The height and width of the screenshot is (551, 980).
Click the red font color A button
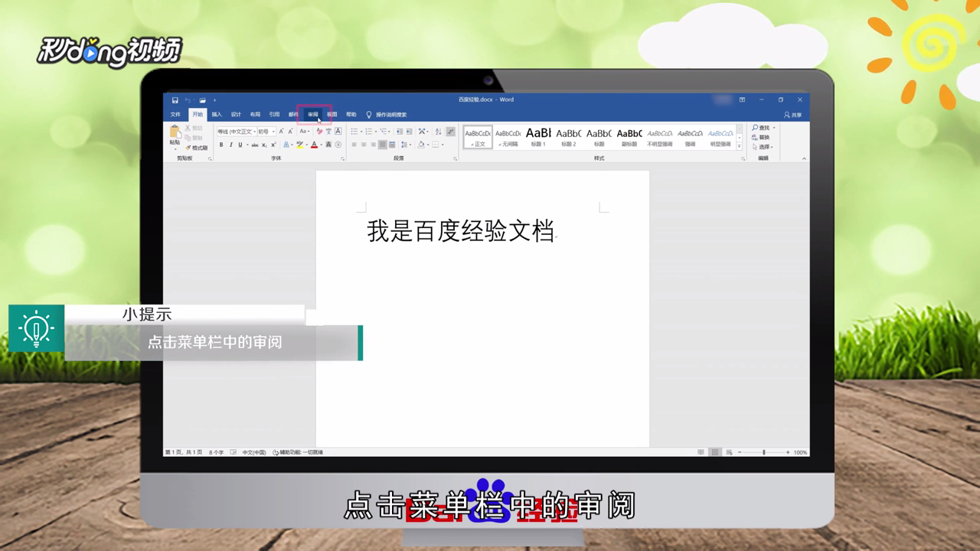coord(314,145)
